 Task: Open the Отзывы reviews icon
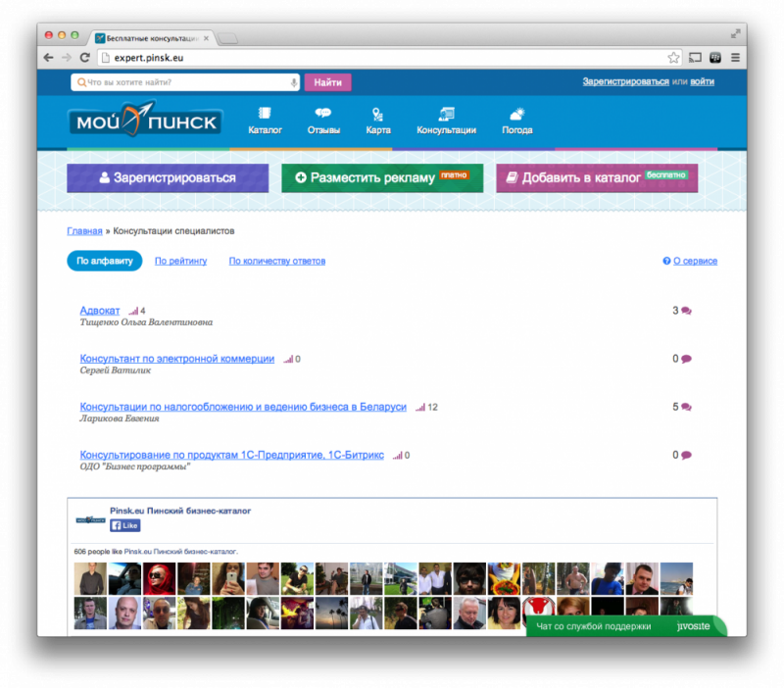[323, 114]
